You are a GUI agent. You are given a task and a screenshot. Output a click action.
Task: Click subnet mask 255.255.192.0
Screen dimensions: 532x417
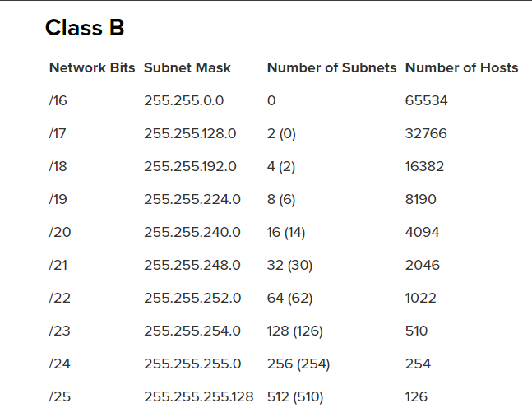pos(190,167)
